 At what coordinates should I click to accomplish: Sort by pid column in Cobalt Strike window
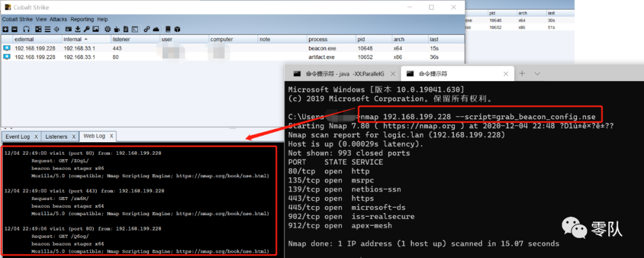tap(374, 39)
